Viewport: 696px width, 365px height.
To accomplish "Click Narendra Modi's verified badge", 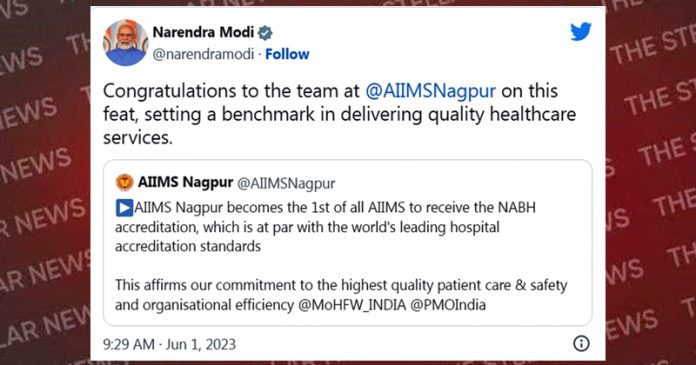I will (265, 32).
